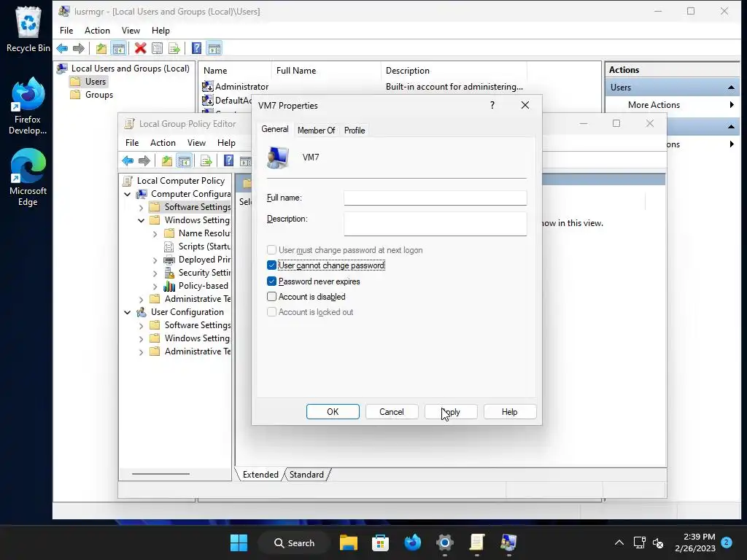Click Back arrow in lusrmgr toolbar
Viewport: 747px width, 560px height.
coord(62,48)
